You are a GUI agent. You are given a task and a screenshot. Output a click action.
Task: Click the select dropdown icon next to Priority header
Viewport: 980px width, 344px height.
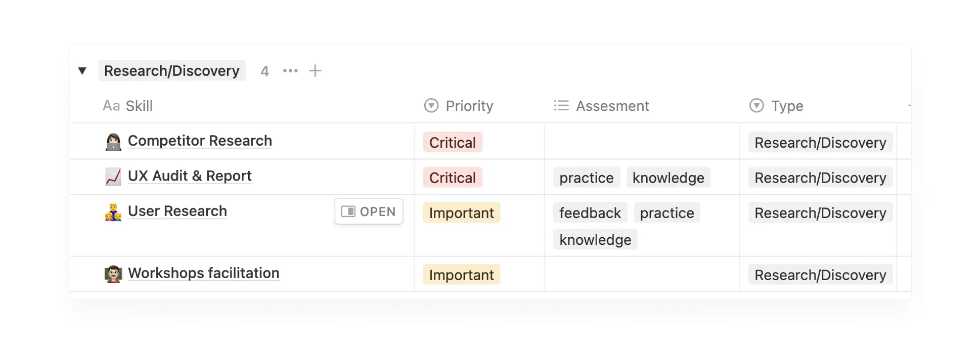pyautogui.click(x=430, y=106)
